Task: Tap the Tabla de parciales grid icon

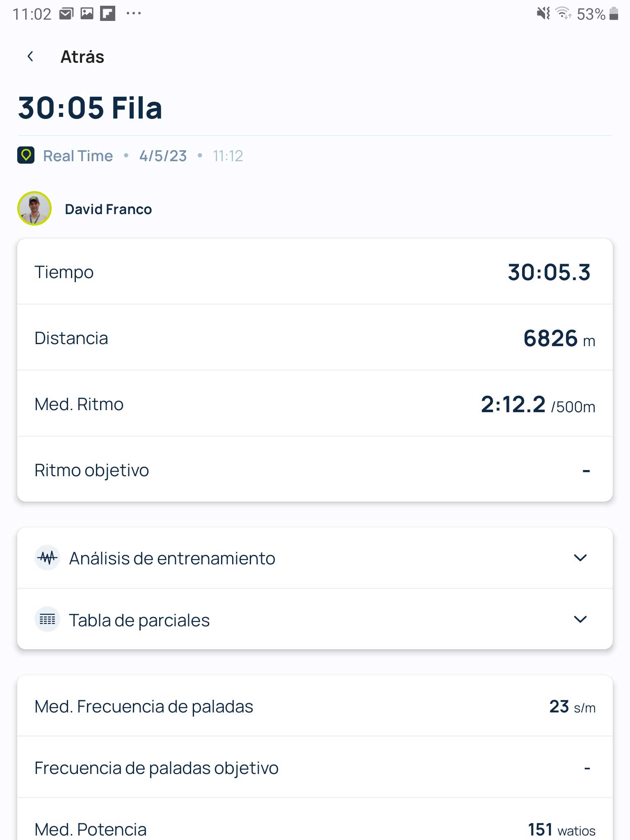Action: 48,619
